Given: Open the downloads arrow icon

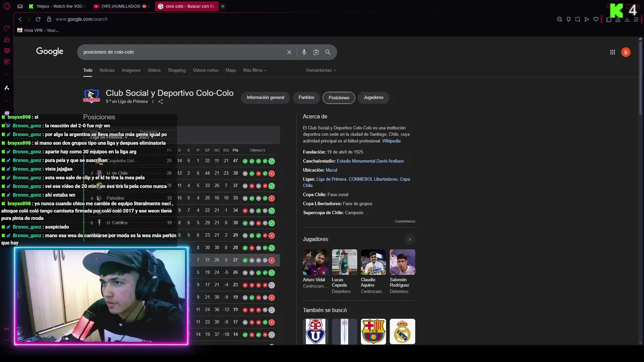Looking at the screenshot, I should coord(627,19).
